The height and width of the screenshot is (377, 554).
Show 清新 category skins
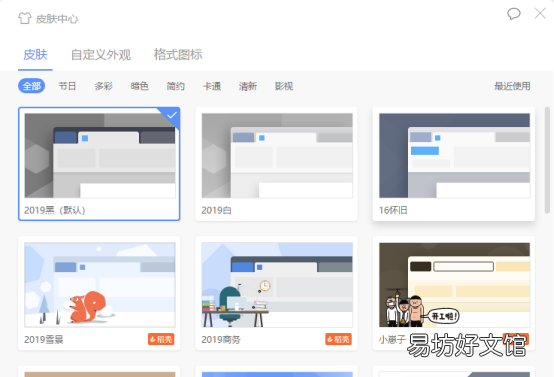tap(248, 86)
